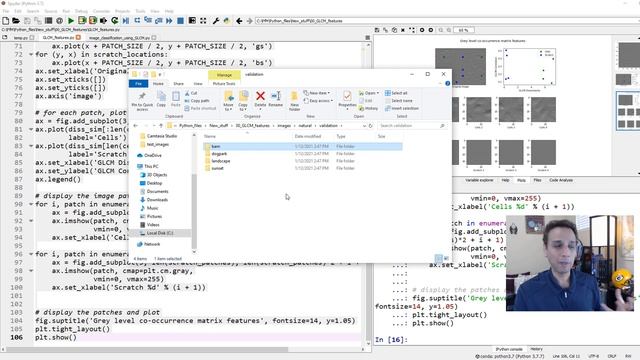Click the Open file folder icon in Spyder
This screenshot has height=360, width=640.
[x=16, y=20]
